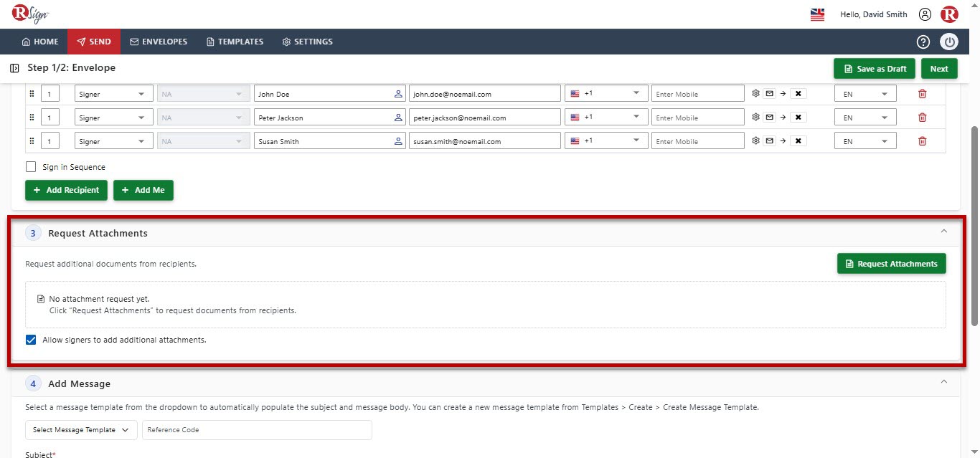The width and height of the screenshot is (980, 458).
Task: Click the X toggle box in Peter Jackson row
Action: click(798, 117)
